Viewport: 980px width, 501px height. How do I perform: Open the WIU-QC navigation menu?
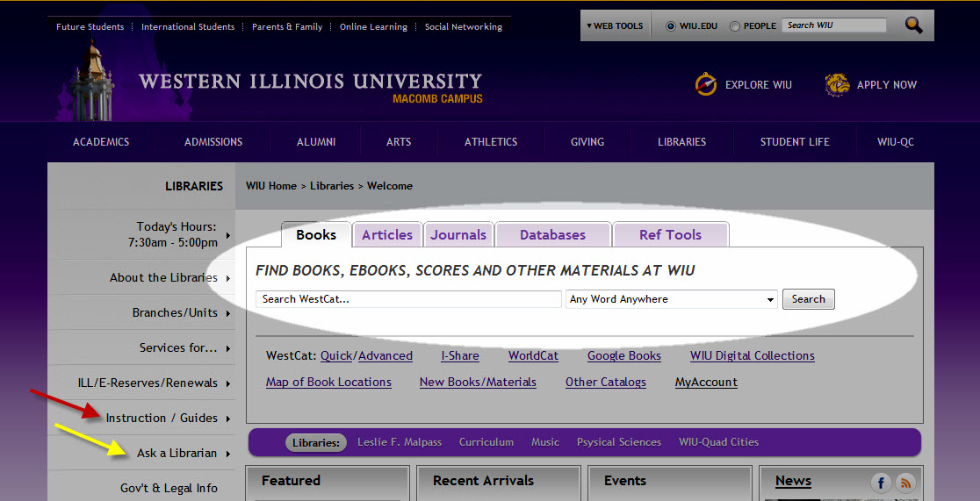click(x=896, y=142)
